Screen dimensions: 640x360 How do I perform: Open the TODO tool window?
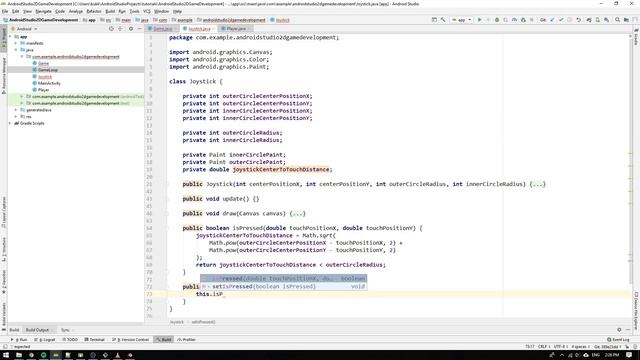[70, 340]
